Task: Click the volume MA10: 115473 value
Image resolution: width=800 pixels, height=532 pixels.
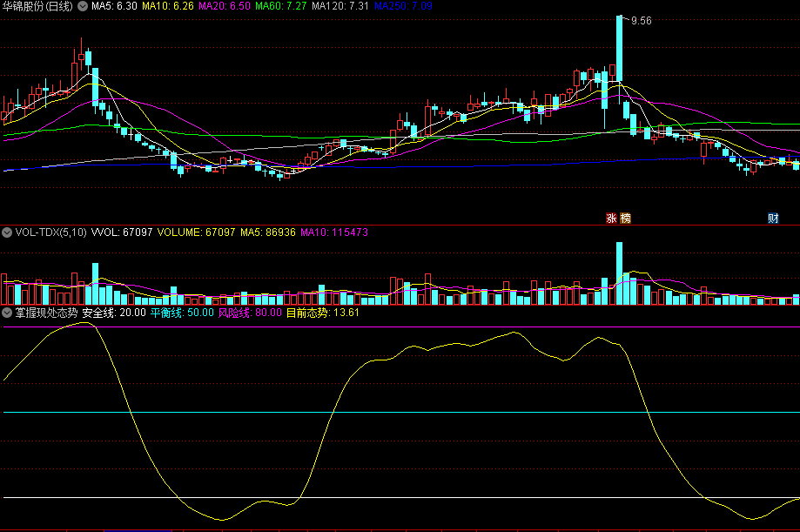Action: [334, 232]
